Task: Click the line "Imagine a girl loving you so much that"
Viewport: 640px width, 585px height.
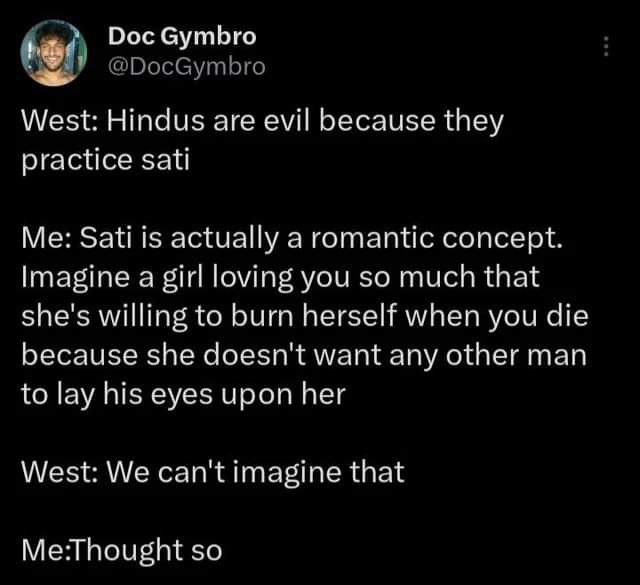Action: point(280,277)
